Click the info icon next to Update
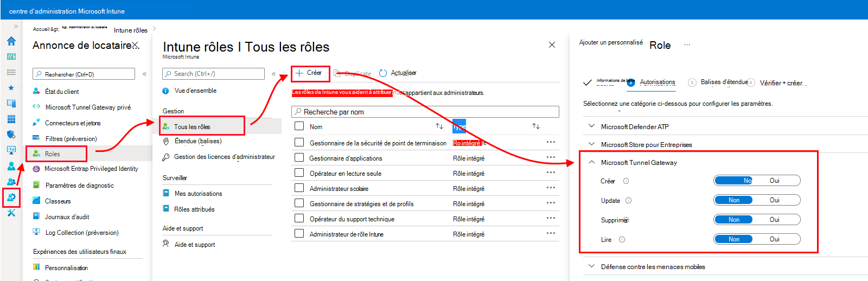 (x=628, y=201)
